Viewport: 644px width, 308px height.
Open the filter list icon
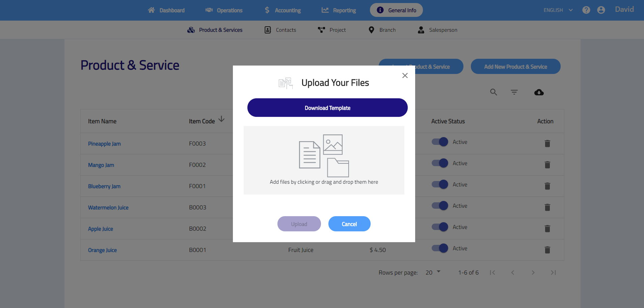(x=514, y=92)
